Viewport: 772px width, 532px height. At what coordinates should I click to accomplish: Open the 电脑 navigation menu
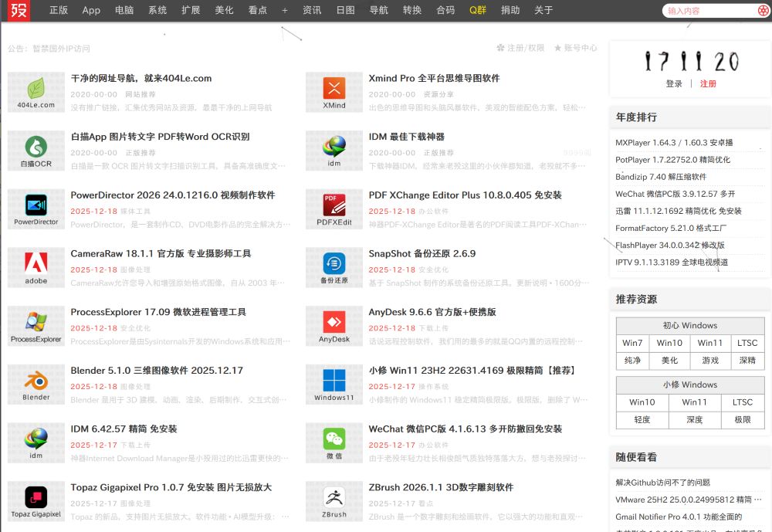tap(124, 11)
